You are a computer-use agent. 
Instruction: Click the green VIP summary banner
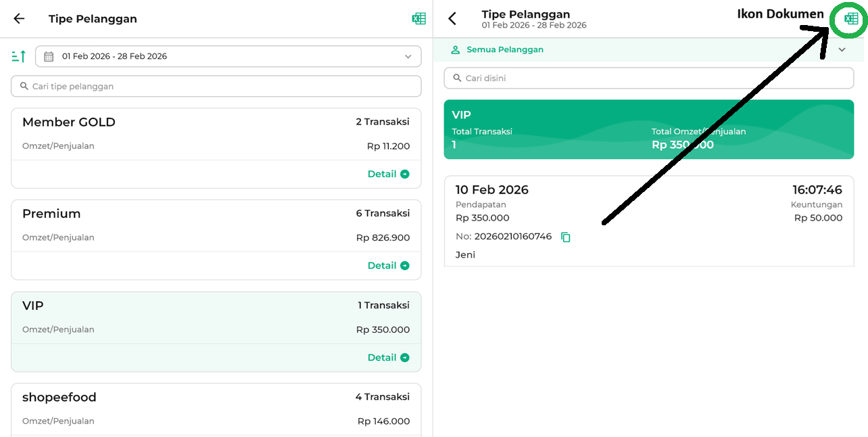click(x=649, y=130)
